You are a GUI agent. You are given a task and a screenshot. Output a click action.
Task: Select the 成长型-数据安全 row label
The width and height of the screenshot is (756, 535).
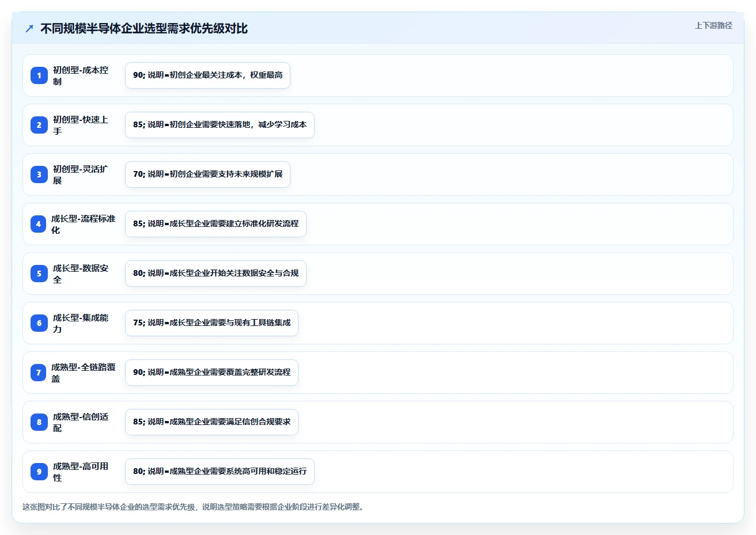[81, 274]
